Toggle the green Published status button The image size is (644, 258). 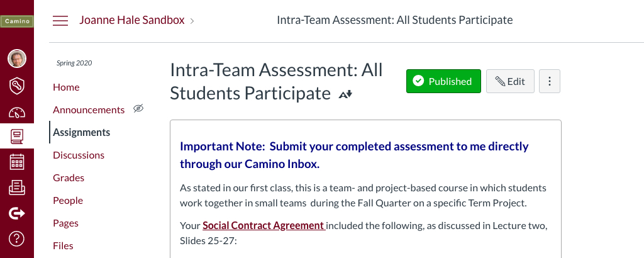pos(443,81)
